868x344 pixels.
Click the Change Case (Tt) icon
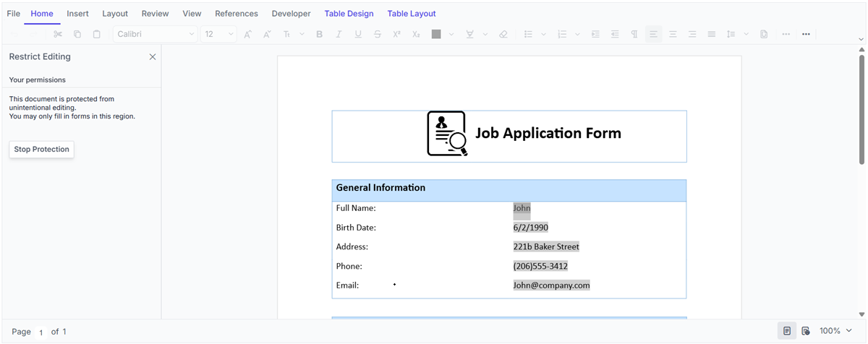coord(286,34)
